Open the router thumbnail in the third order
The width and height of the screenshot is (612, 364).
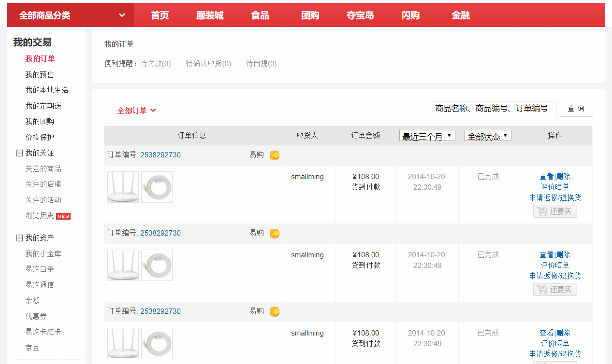coord(123,343)
